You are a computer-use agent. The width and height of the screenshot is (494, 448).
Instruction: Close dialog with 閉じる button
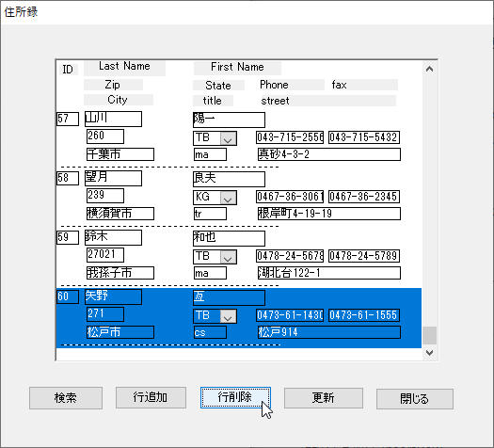coord(415,398)
